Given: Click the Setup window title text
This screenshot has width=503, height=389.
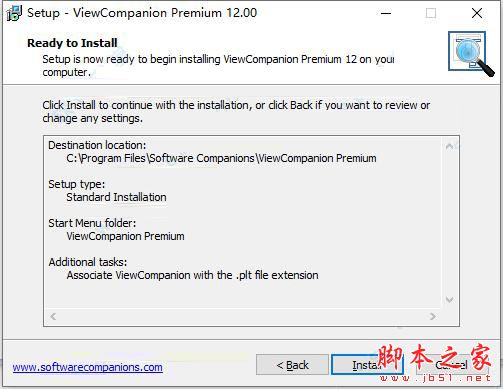Looking at the screenshot, I should (x=142, y=13).
